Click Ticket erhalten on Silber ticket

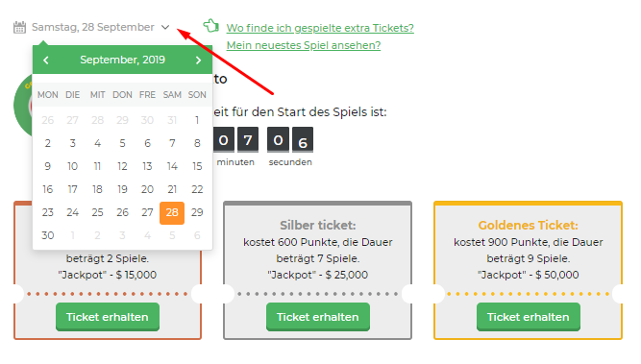pos(318,317)
